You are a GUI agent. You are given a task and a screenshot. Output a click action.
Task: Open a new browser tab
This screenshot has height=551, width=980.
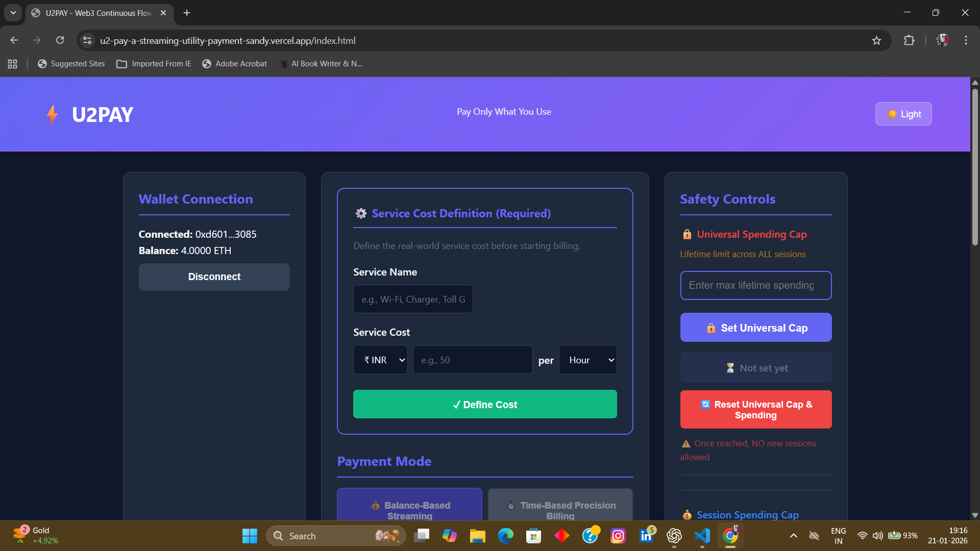[187, 13]
